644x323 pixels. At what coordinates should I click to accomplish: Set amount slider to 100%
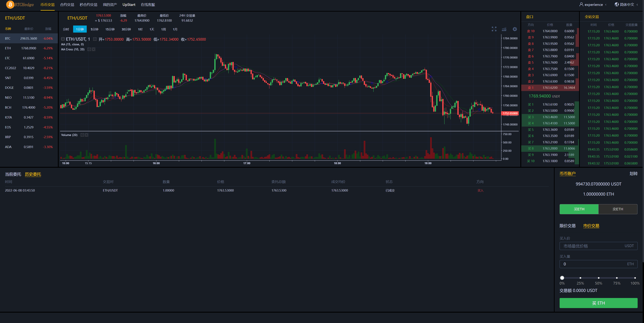635,278
